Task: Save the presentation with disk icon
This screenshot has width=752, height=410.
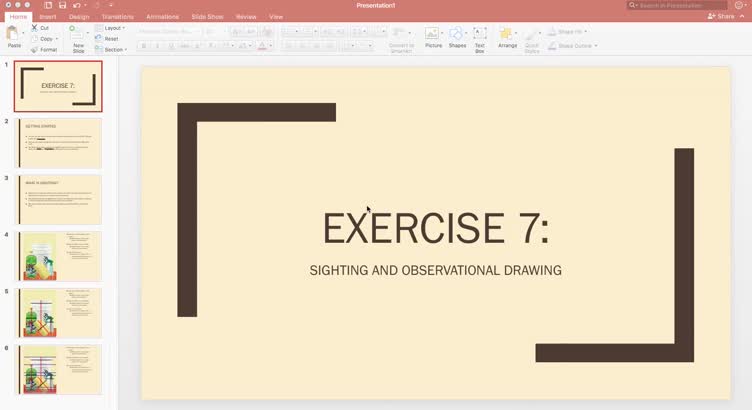Action: click(62, 5)
